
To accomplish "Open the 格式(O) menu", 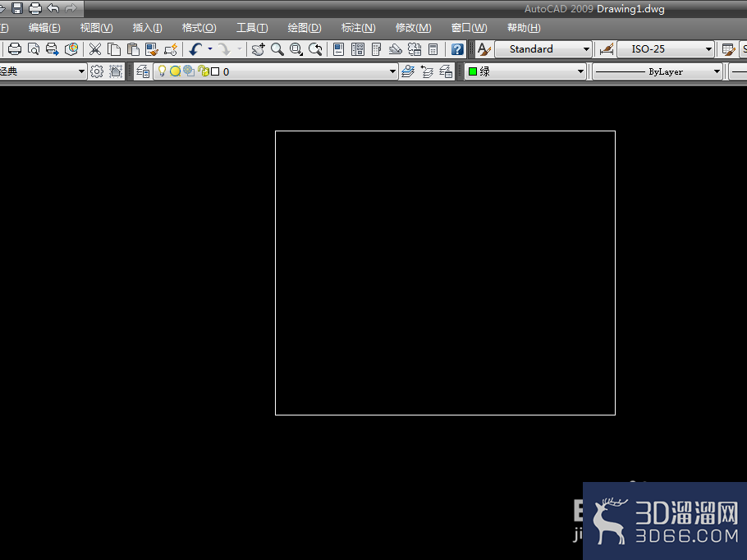I will (x=199, y=28).
